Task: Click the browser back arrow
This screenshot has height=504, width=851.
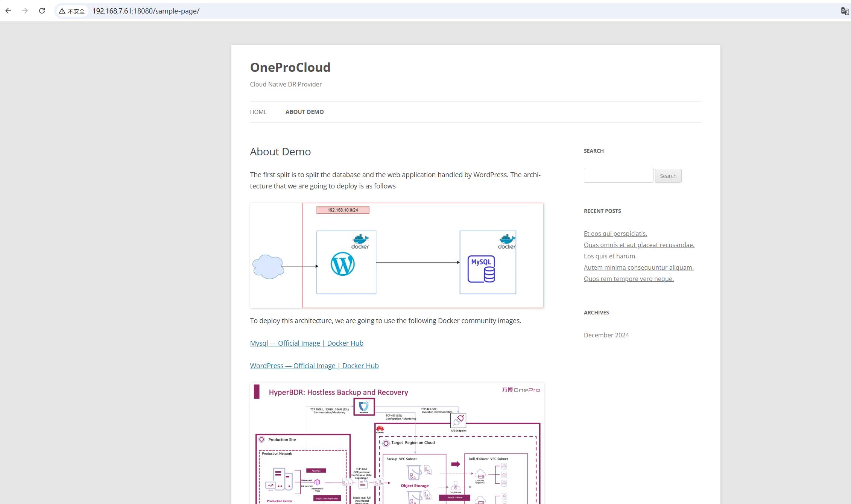Action: pos(8,11)
